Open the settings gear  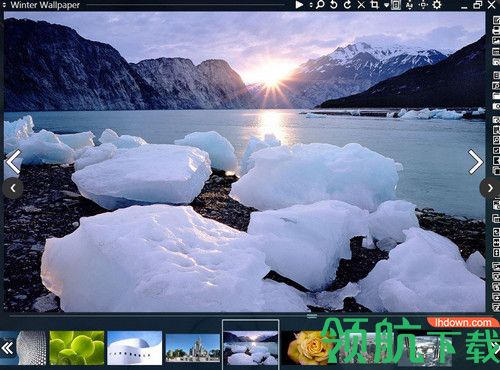pos(437,5)
